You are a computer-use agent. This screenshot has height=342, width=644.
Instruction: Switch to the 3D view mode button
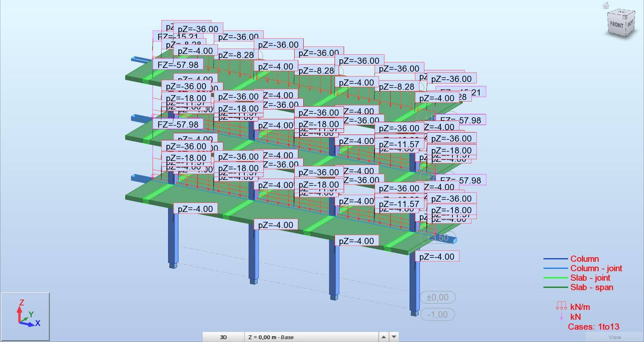coord(223,337)
